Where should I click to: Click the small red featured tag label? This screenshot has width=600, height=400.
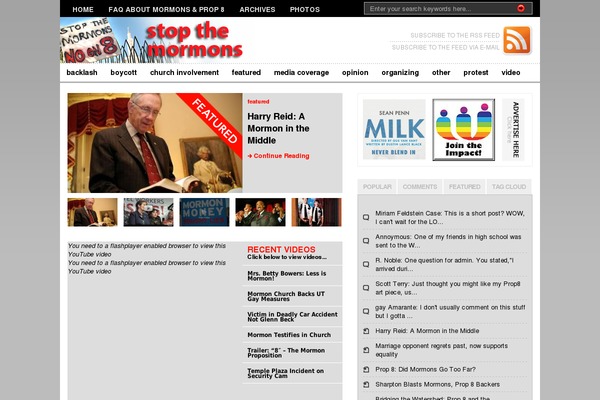(258, 101)
